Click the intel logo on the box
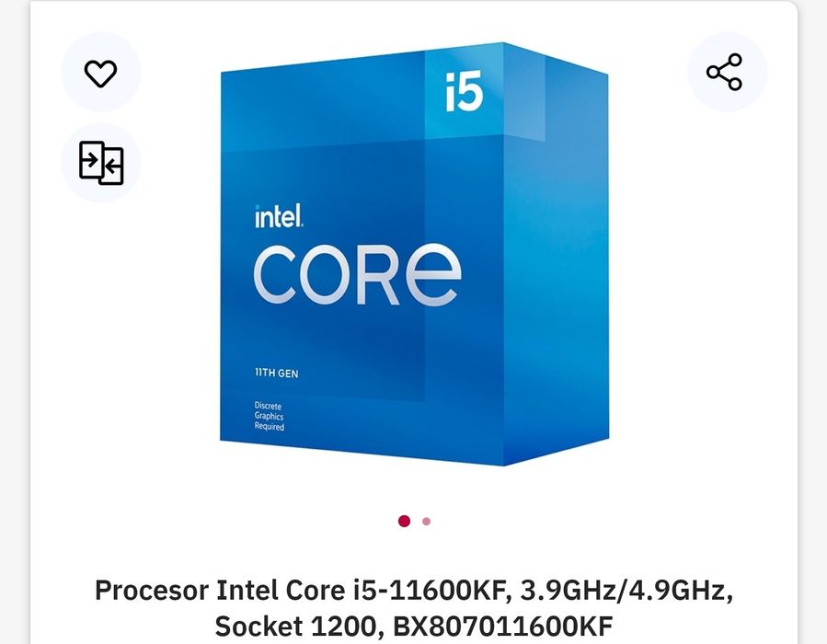Viewport: 827px width, 644px height. (279, 216)
